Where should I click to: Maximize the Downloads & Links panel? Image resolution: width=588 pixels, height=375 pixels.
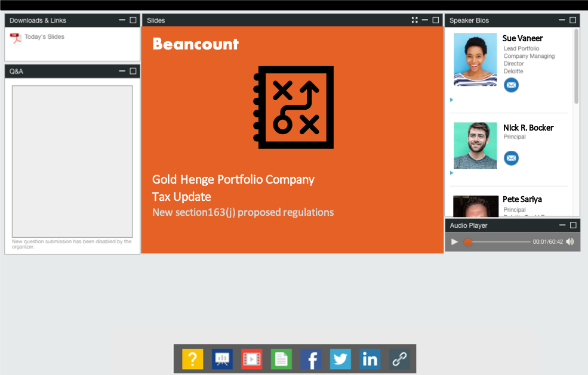click(x=133, y=20)
